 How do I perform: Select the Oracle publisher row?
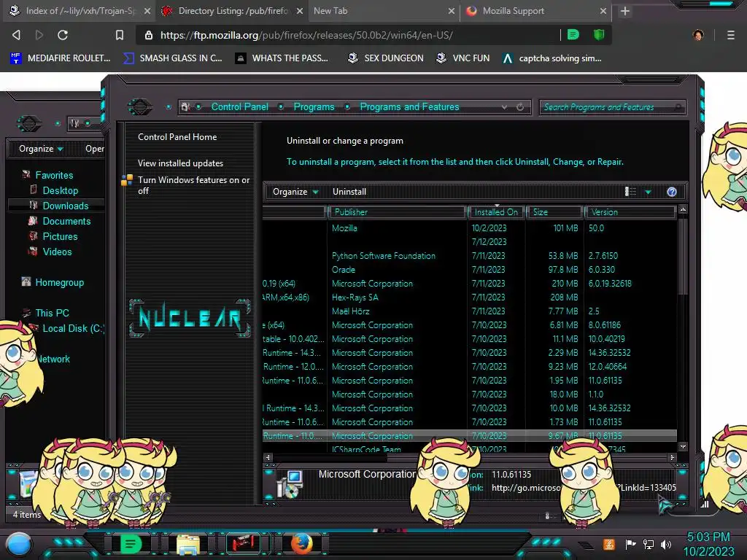[469, 270]
